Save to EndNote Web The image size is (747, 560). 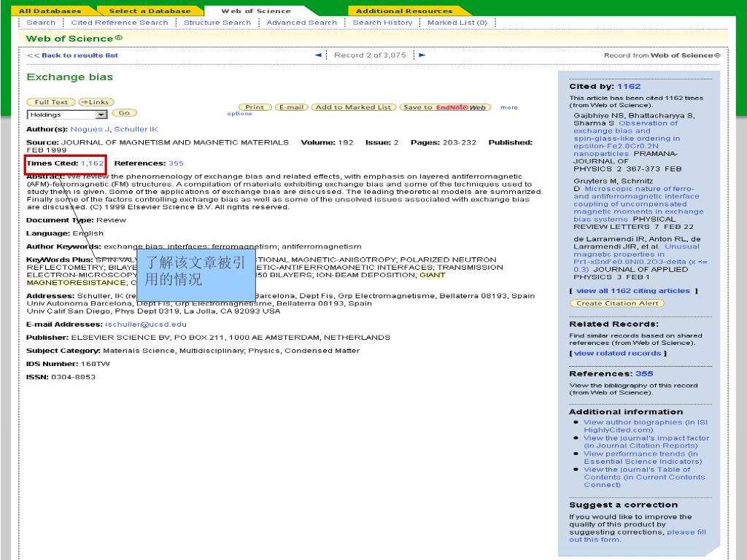tap(445, 107)
